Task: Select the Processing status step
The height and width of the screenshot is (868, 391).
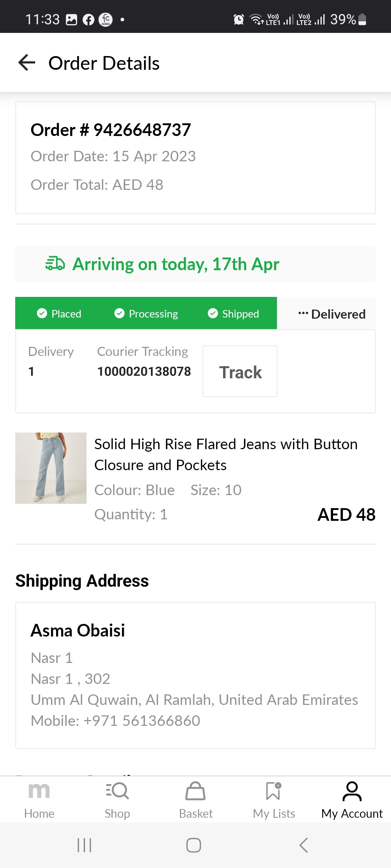Action: point(146,314)
